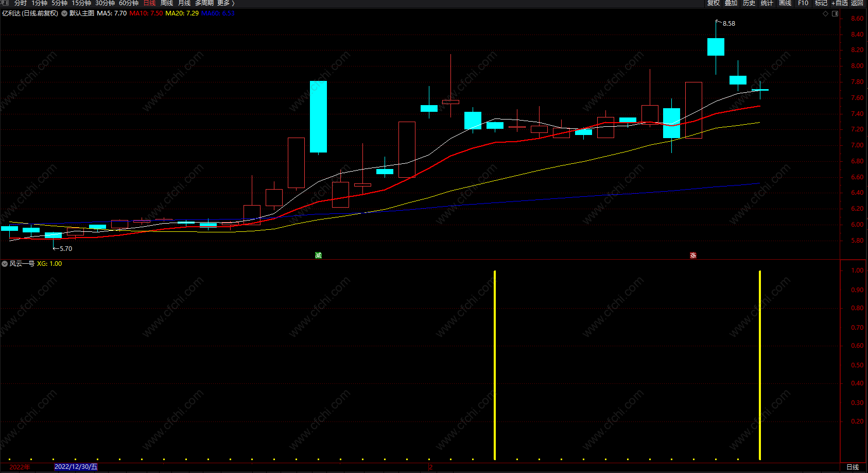Click the 日线 label at bottom-right corner

[853, 467]
